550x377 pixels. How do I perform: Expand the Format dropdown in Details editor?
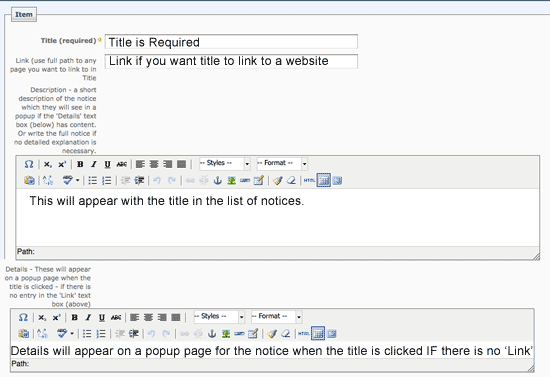(276, 317)
